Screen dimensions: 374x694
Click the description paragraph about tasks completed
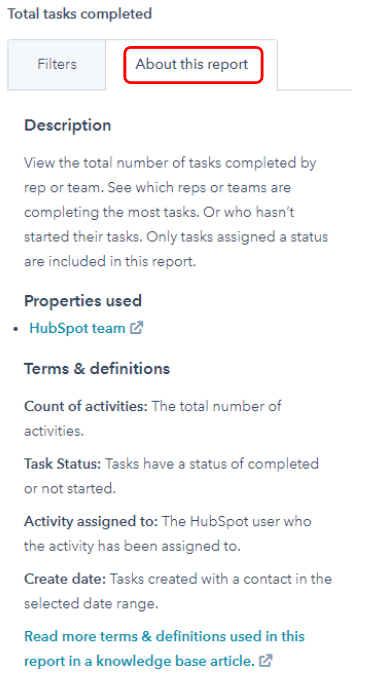(x=176, y=212)
